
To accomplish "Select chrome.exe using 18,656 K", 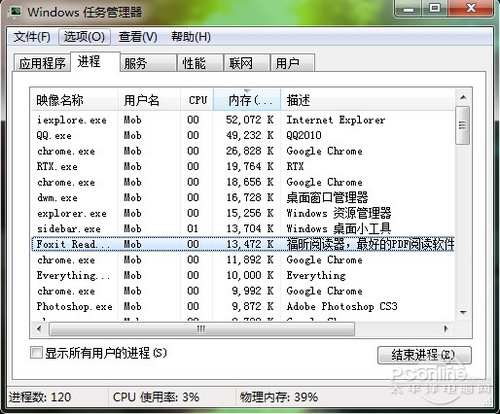I will (243, 182).
